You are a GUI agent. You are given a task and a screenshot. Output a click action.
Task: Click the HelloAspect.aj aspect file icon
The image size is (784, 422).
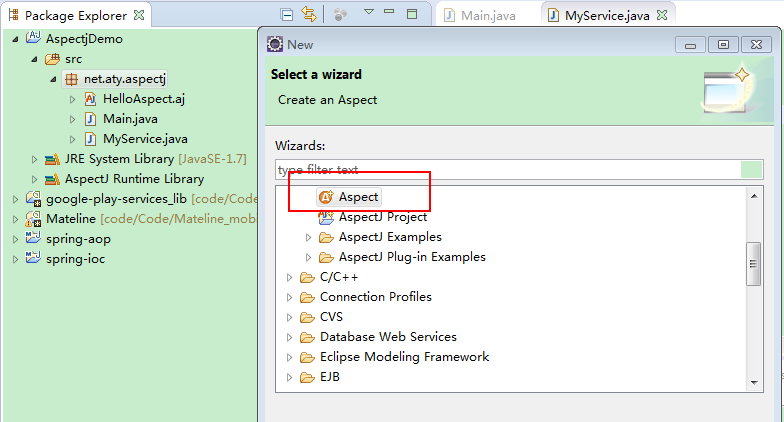(x=90, y=99)
